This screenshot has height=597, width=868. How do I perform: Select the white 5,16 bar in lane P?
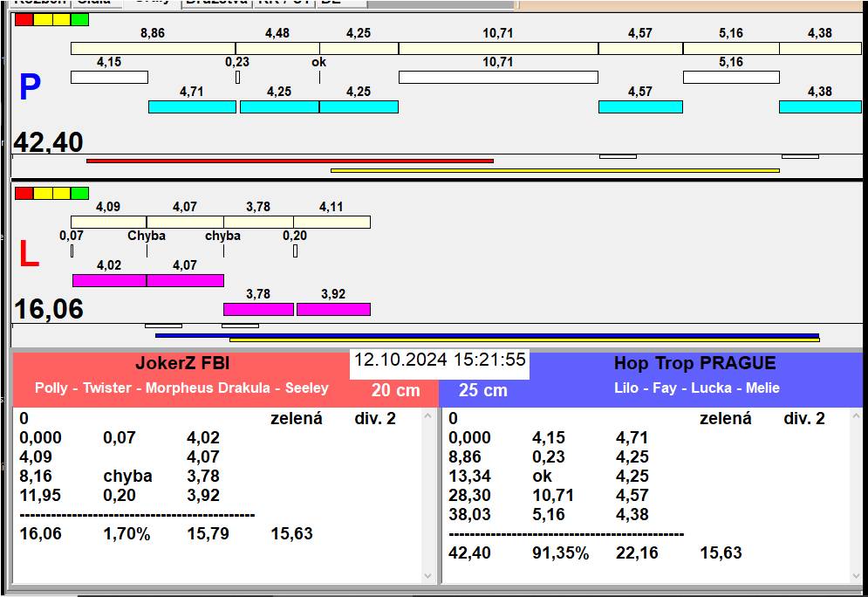point(731,77)
